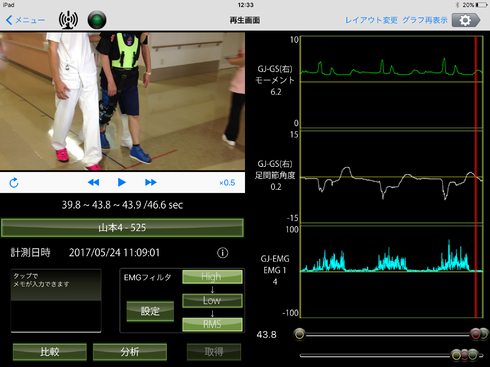490x367 pixels.
Task: Tap the 12:33 clock in status bar
Action: (x=245, y=5)
